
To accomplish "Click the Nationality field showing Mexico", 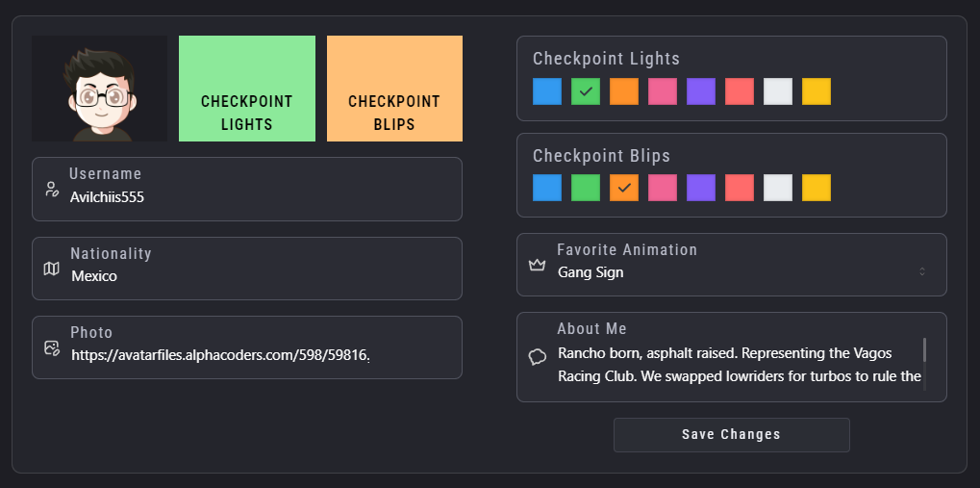I will coord(260,276).
